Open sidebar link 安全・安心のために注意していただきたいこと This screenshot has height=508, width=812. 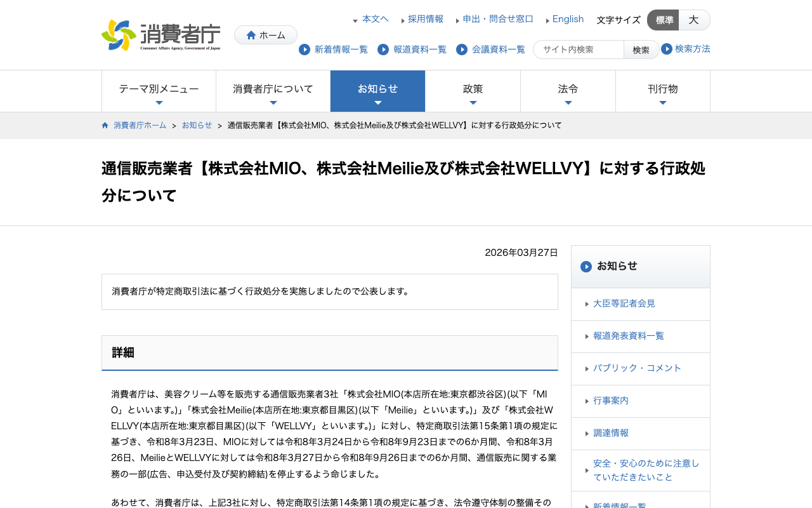point(646,471)
